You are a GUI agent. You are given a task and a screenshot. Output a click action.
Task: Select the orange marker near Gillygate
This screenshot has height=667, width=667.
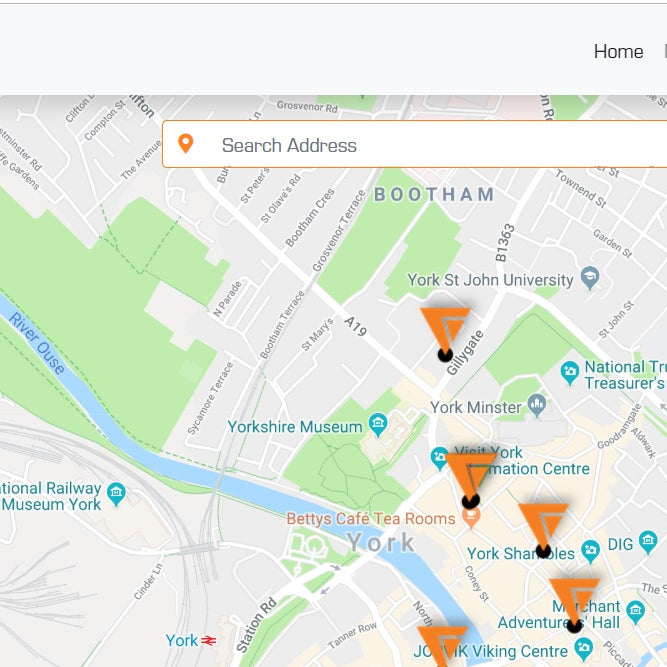pyautogui.click(x=445, y=334)
